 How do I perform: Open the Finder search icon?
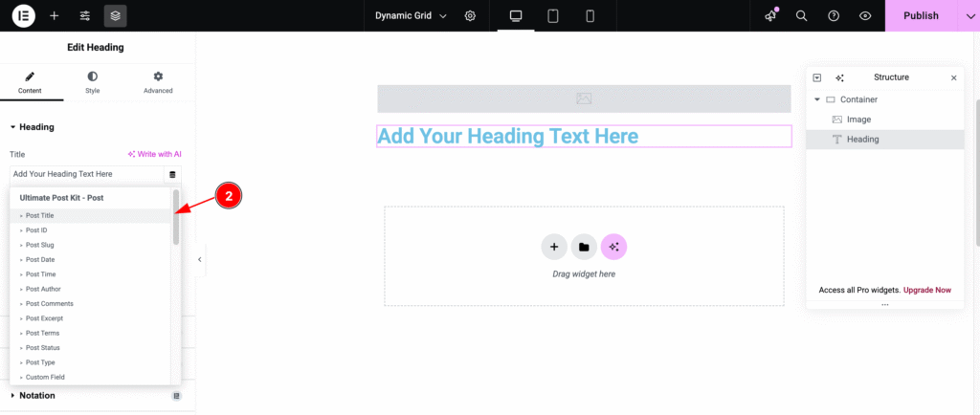[x=802, y=15]
